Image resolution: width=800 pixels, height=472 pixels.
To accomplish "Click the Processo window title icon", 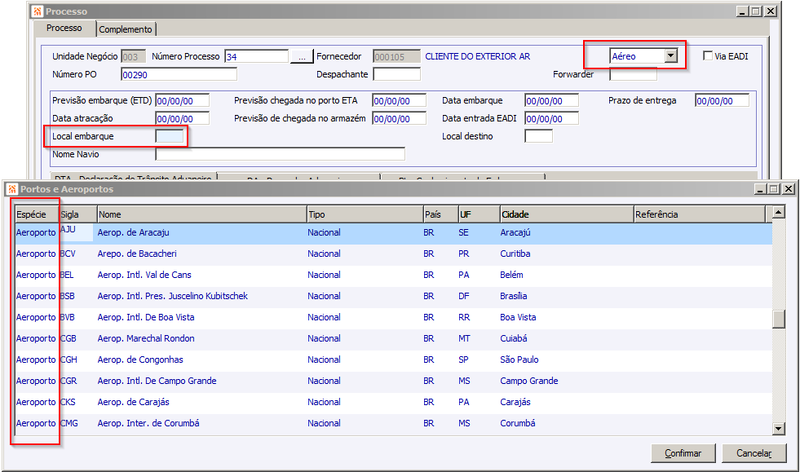I will [37, 11].
